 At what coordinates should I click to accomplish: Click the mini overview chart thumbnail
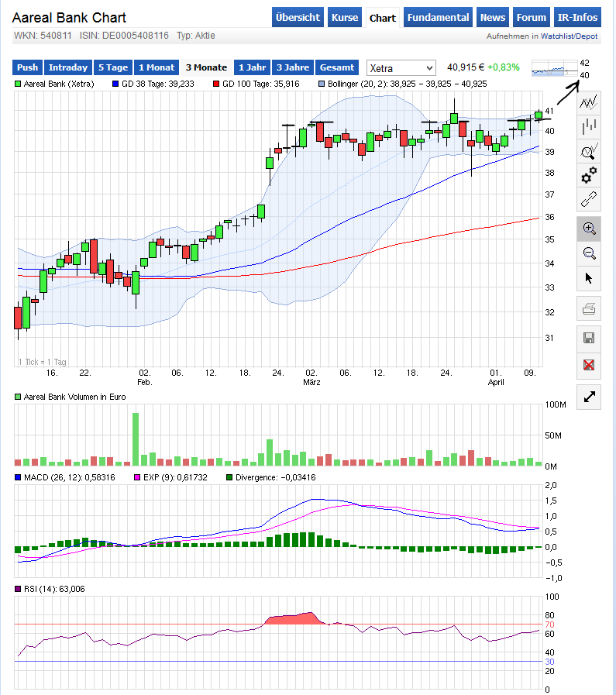[x=555, y=69]
